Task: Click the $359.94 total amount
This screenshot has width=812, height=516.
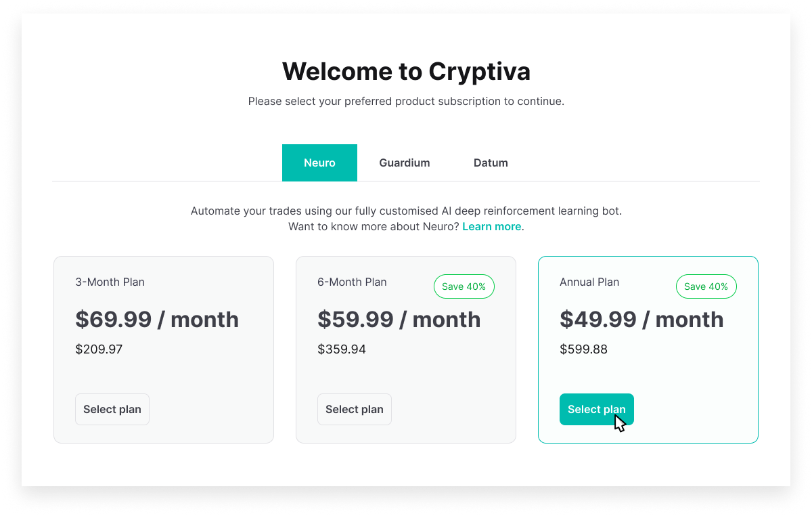Action: (342, 350)
